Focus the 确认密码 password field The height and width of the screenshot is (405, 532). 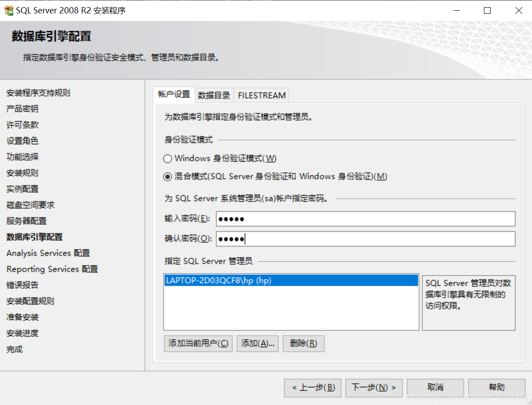click(x=365, y=239)
